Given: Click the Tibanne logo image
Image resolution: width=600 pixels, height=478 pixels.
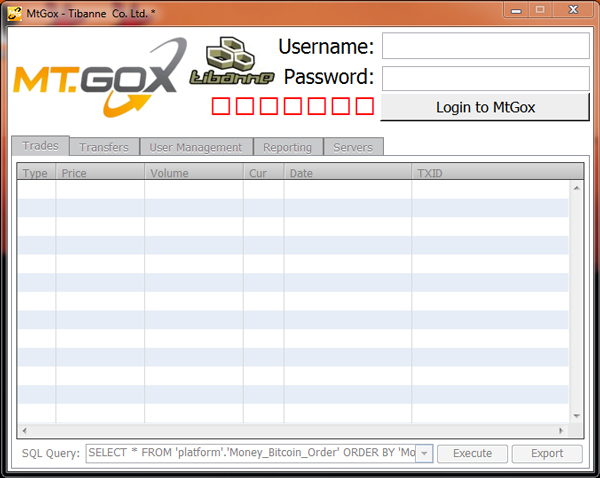Looking at the screenshot, I should click(x=232, y=60).
